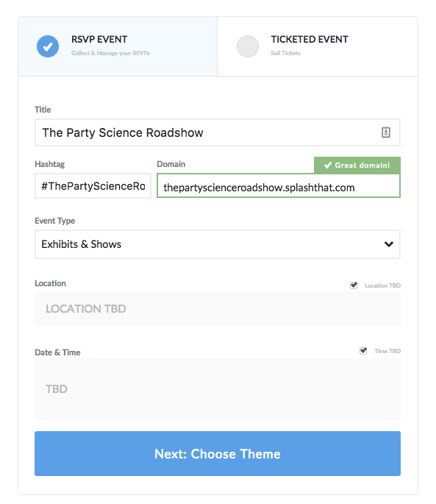
Task: Click the blue checkmark circle for RSVP Event
Action: point(48,46)
